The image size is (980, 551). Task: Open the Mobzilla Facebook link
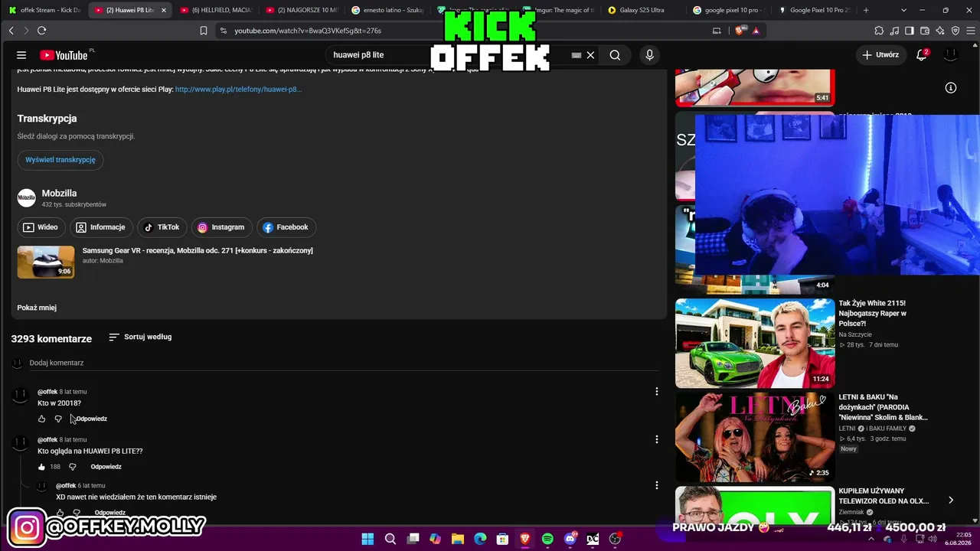tap(286, 227)
